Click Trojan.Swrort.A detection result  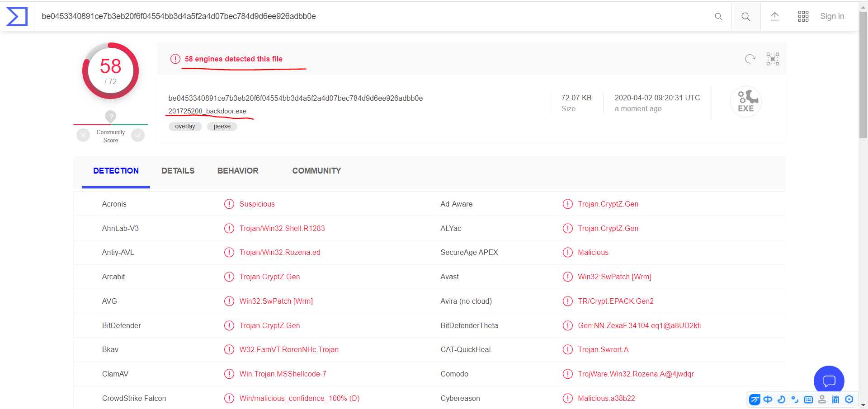click(x=603, y=350)
